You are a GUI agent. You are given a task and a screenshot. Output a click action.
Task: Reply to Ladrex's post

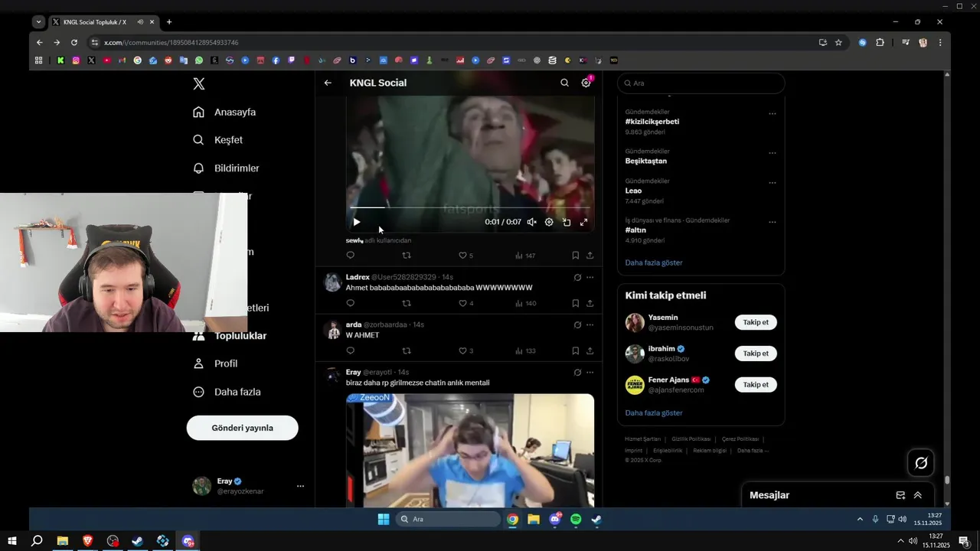(x=351, y=303)
